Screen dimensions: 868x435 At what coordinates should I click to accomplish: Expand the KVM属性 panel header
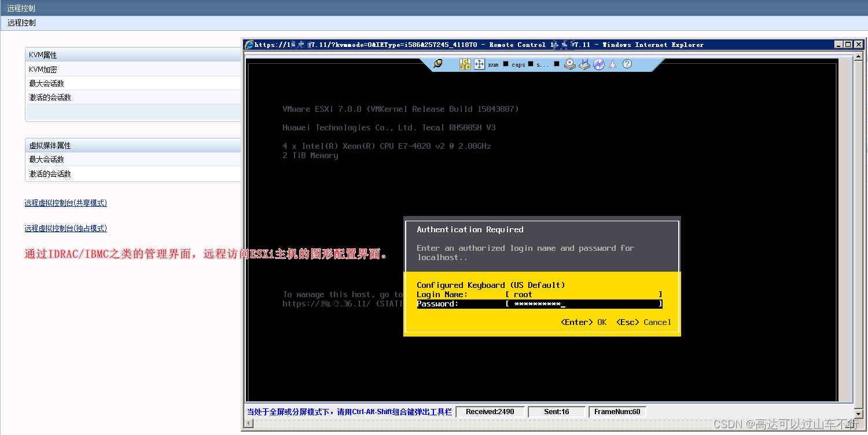click(x=133, y=54)
